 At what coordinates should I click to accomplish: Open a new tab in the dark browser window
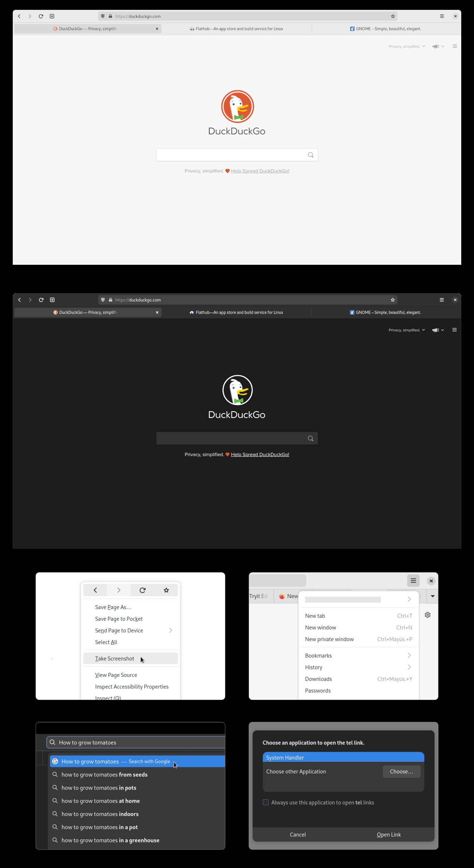click(x=52, y=300)
